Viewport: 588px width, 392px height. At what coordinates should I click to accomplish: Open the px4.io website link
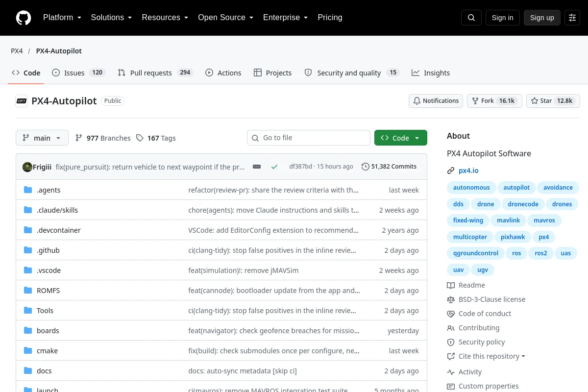[x=468, y=171]
